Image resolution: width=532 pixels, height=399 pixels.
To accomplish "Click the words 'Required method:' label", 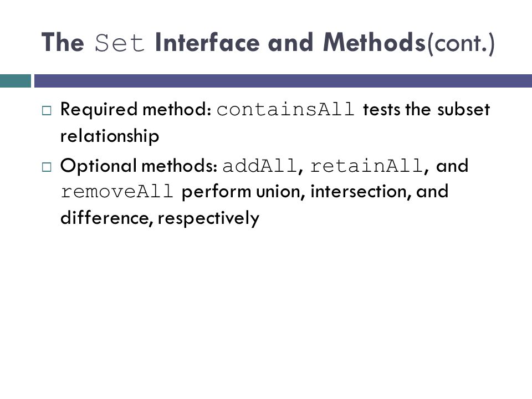I will coord(136,110).
